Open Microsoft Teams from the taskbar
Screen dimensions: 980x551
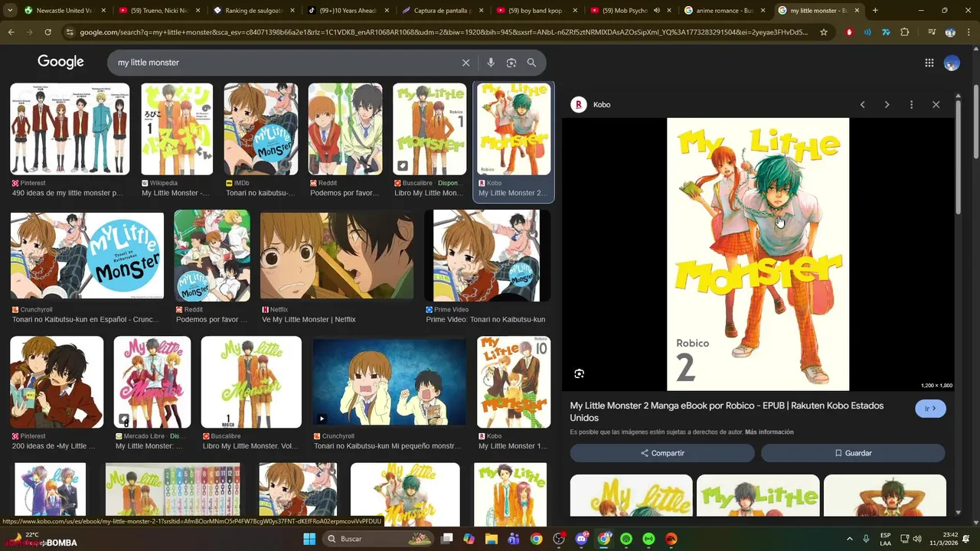point(514,539)
